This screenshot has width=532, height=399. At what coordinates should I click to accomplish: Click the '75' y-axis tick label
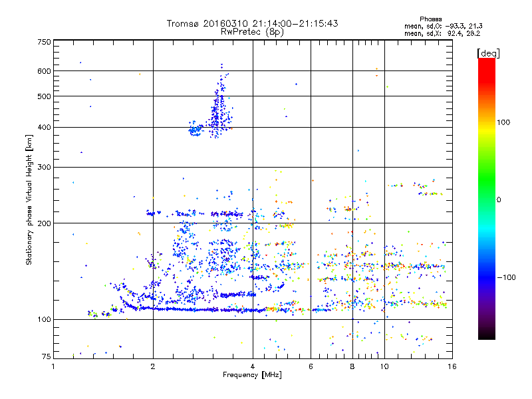(47, 356)
